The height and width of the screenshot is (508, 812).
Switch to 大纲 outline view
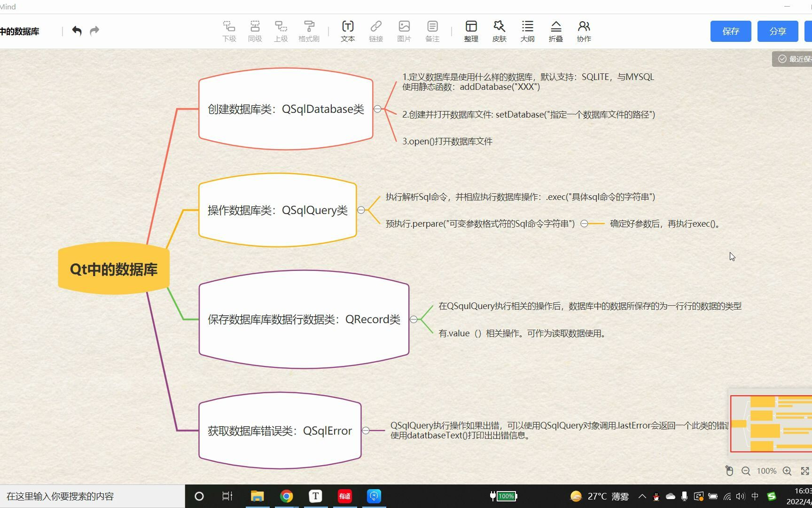(x=527, y=31)
